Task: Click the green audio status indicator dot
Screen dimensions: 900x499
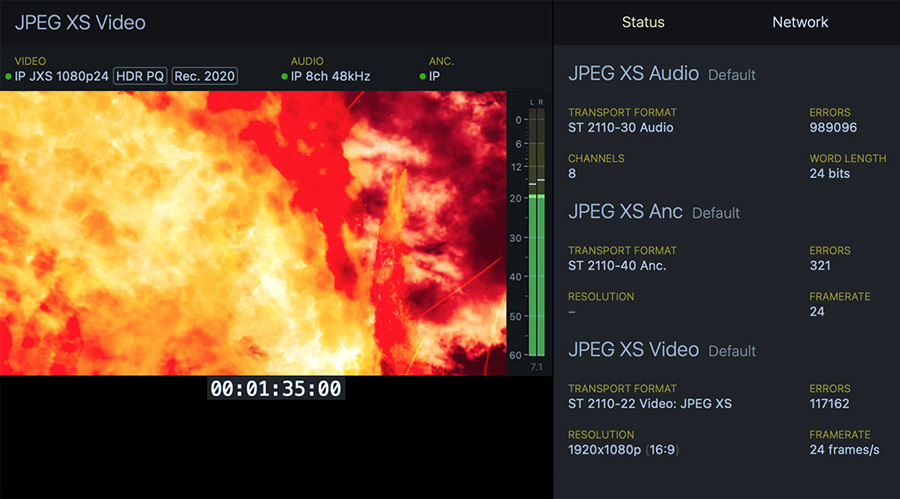Action: (284, 76)
